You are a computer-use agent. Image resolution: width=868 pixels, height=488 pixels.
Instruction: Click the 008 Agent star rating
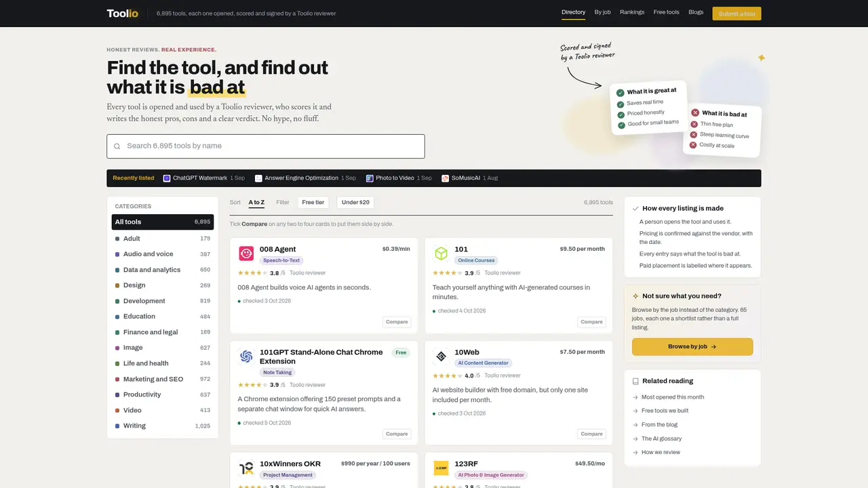(x=252, y=273)
